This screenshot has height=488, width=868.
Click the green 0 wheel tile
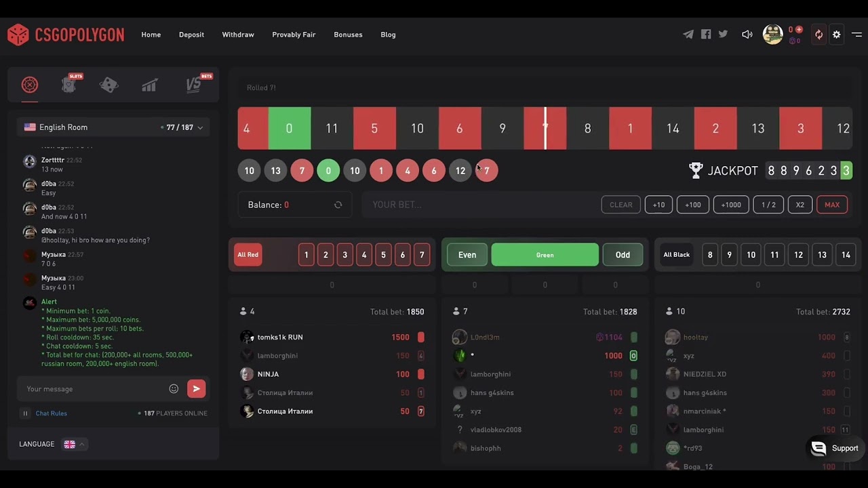(x=290, y=128)
